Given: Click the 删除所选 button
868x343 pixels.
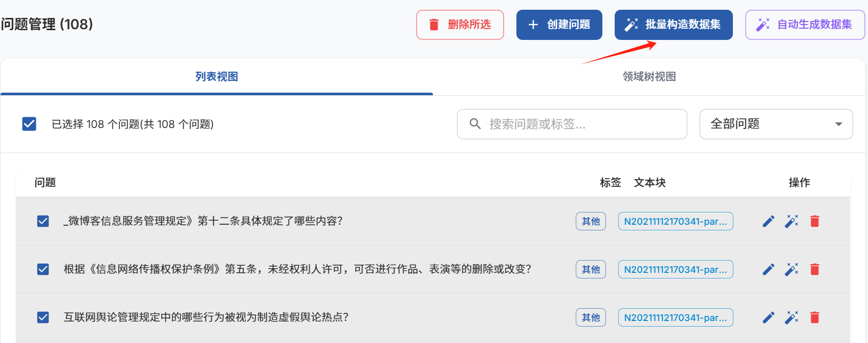Looking at the screenshot, I should (x=460, y=25).
